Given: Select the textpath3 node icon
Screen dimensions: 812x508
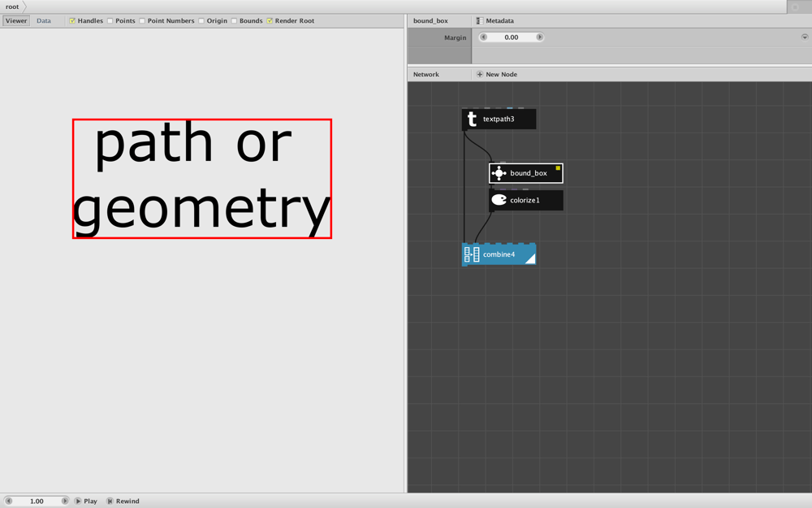Looking at the screenshot, I should point(472,119).
